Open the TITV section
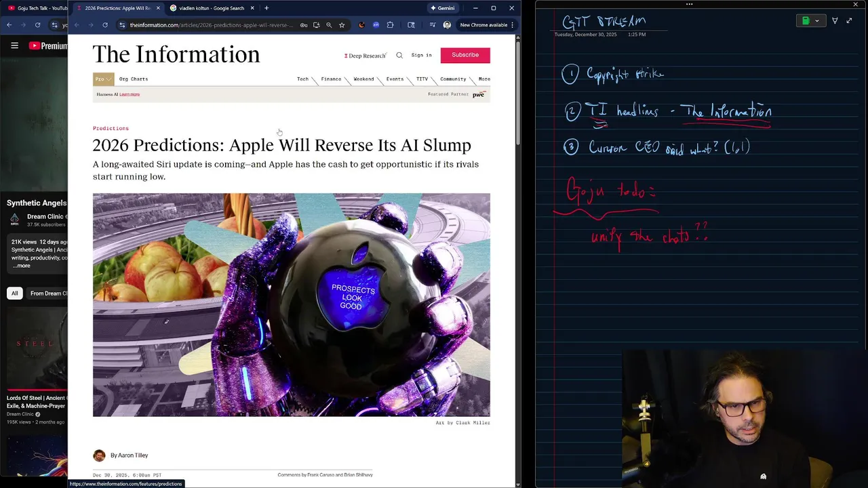This screenshot has width=868, height=488. click(422, 79)
